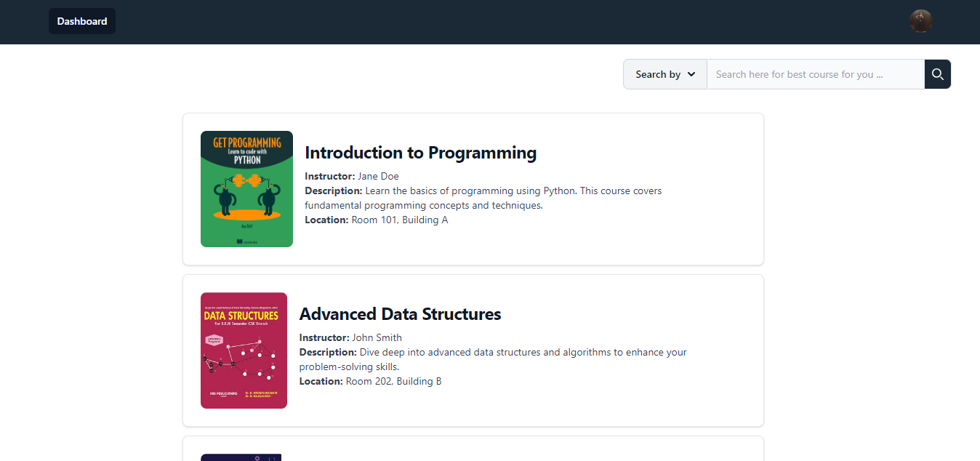
Task: Open the user profile avatar
Action: point(920,21)
